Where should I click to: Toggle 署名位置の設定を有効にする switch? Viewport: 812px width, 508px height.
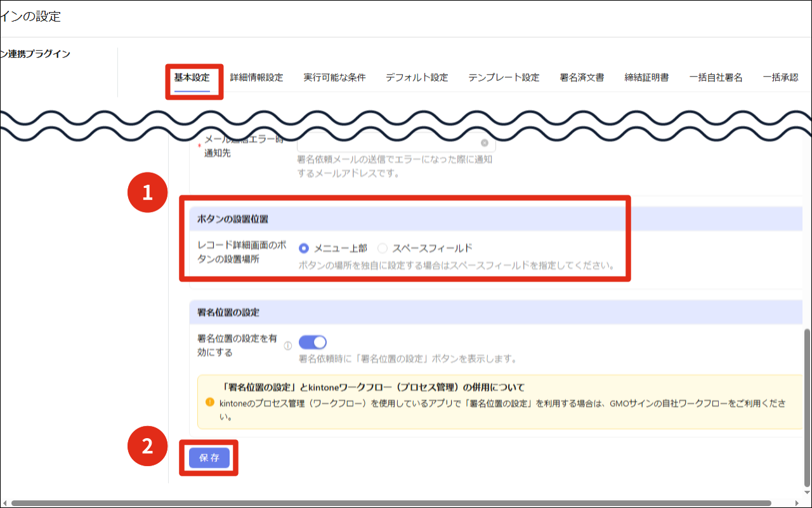tap(313, 342)
